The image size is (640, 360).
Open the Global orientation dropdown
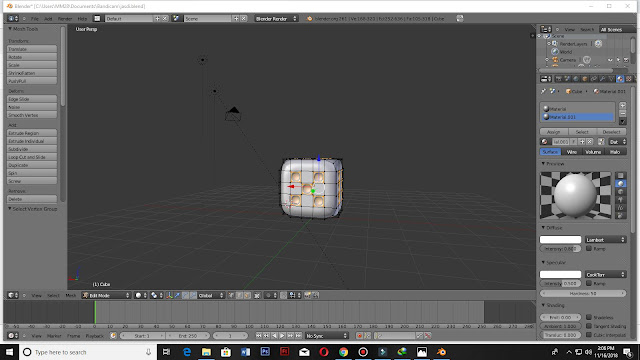(x=211, y=295)
